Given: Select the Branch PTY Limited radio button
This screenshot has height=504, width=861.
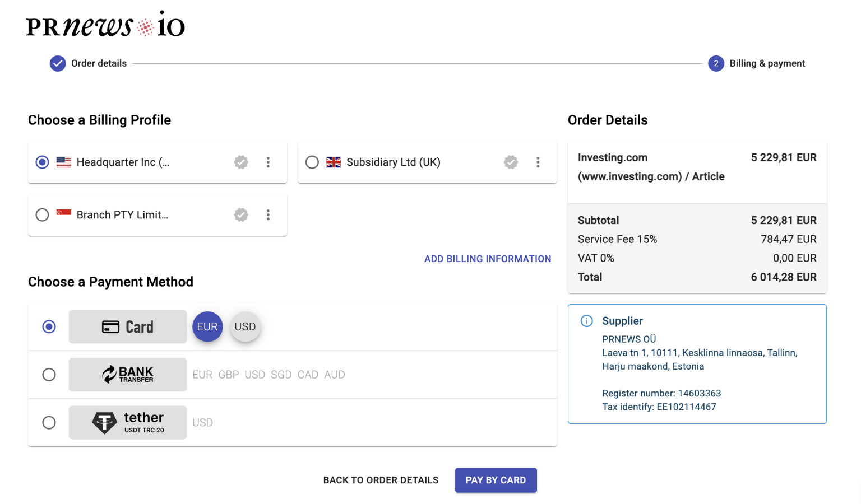Looking at the screenshot, I should point(42,214).
